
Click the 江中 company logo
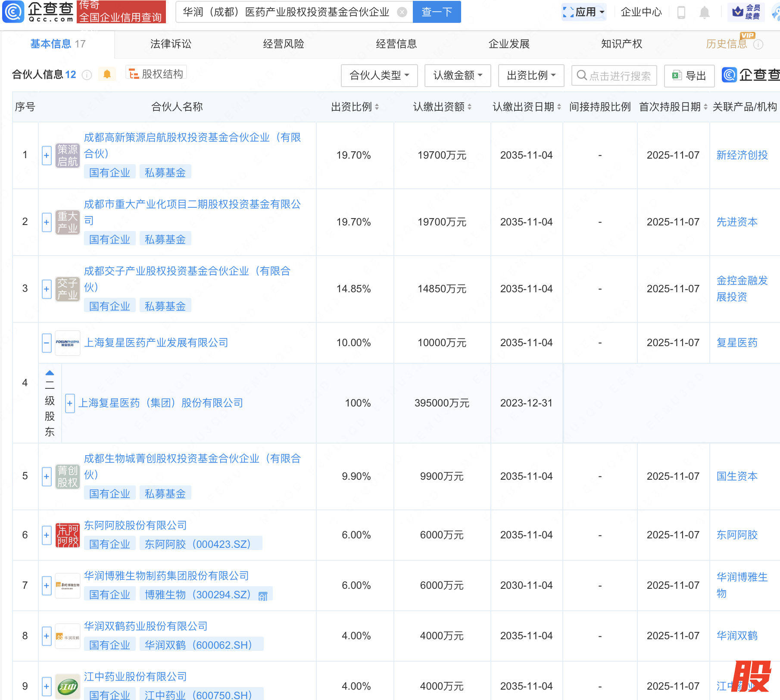68,686
